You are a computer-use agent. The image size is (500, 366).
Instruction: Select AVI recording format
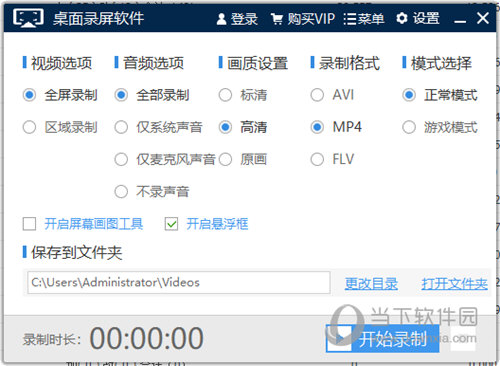point(332,95)
